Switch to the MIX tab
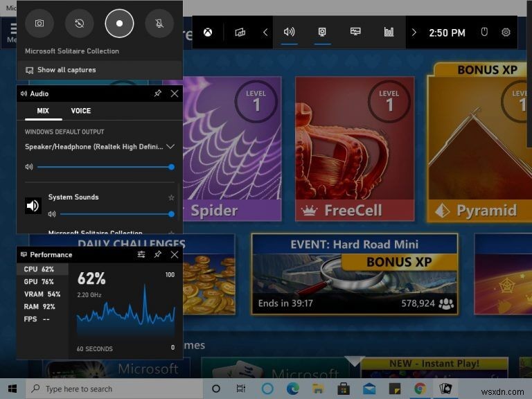The image size is (532, 399). (x=43, y=111)
